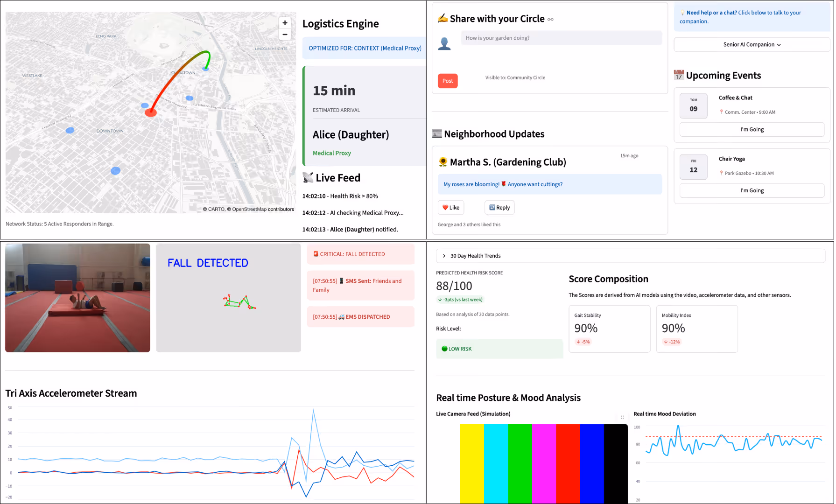Screen dimensions: 836x504
Task: Click the 'LOW RISK' level indicator
Action: 499,349
